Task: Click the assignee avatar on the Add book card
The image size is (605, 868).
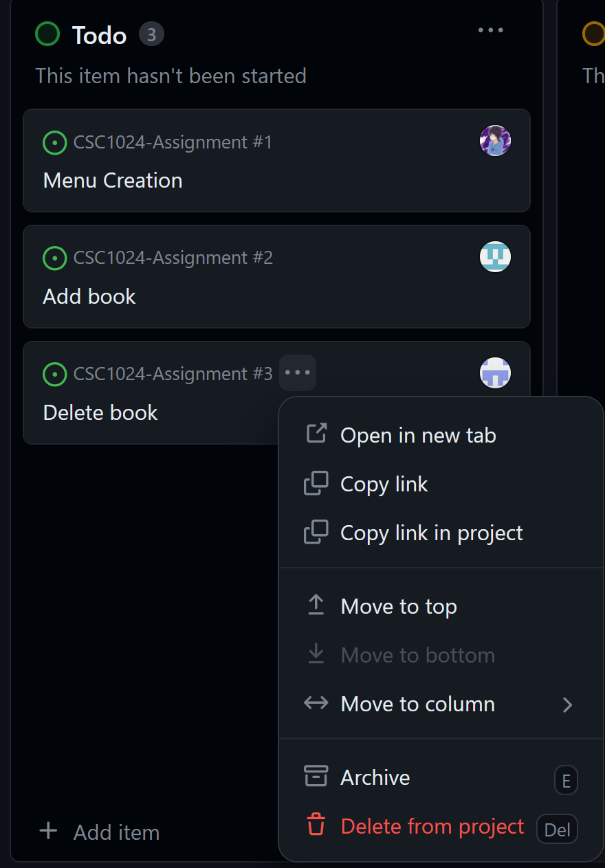Action: point(495,256)
